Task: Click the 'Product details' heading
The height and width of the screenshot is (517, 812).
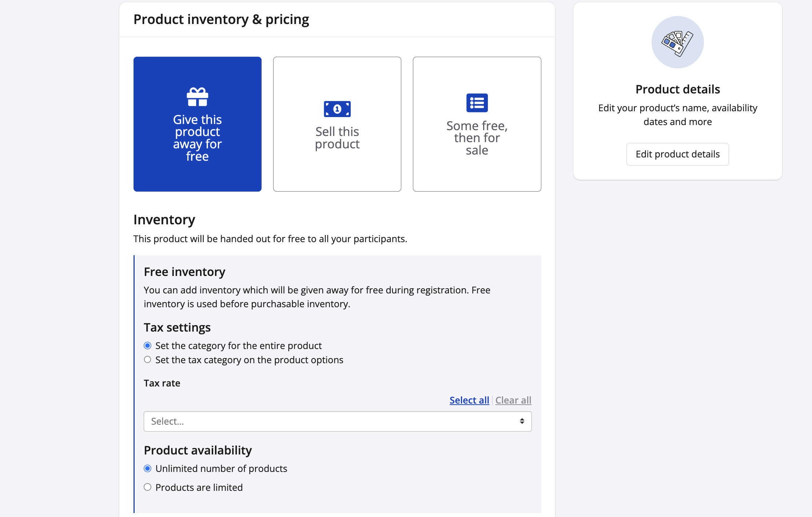Action: click(x=677, y=89)
